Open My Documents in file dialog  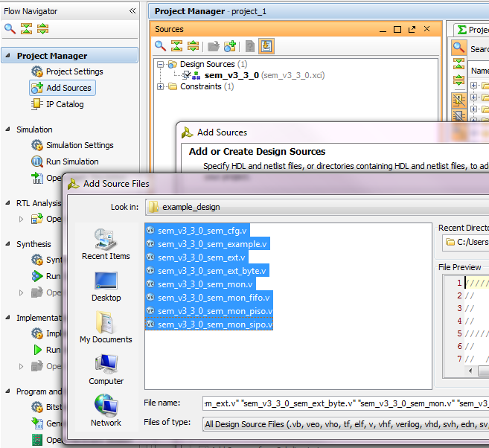(106, 328)
